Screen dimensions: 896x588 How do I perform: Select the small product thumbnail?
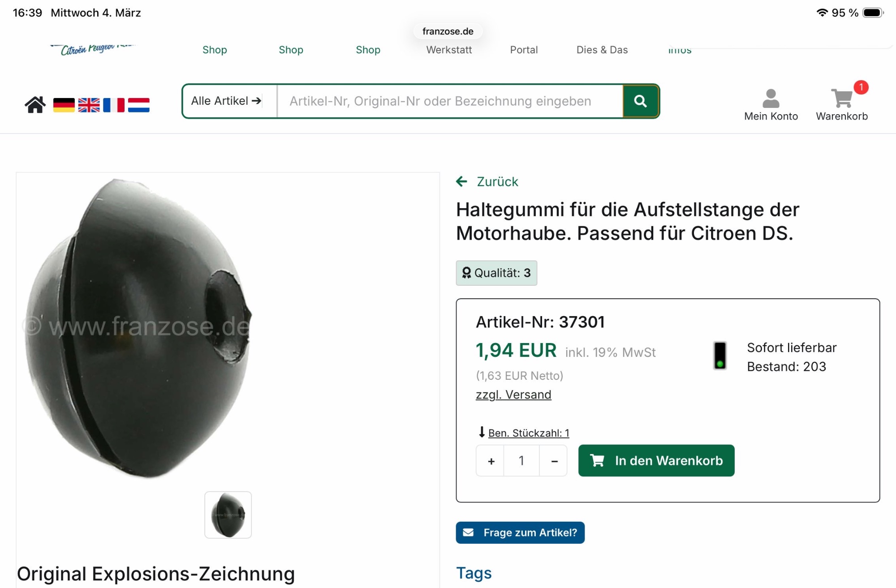228,515
